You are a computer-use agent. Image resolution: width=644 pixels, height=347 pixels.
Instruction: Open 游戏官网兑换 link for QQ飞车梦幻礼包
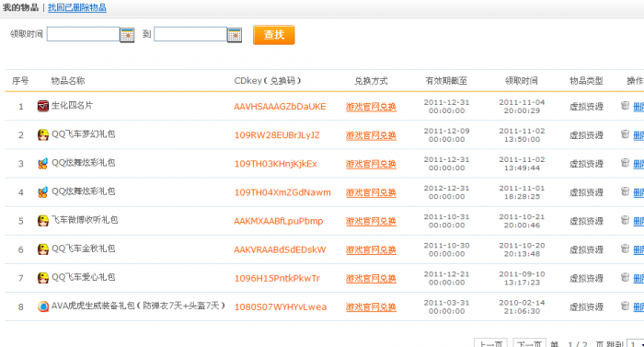[x=371, y=135]
